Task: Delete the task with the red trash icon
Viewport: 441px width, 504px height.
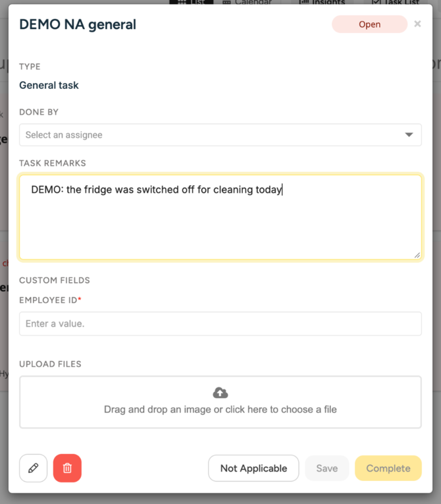Action: coord(67,468)
